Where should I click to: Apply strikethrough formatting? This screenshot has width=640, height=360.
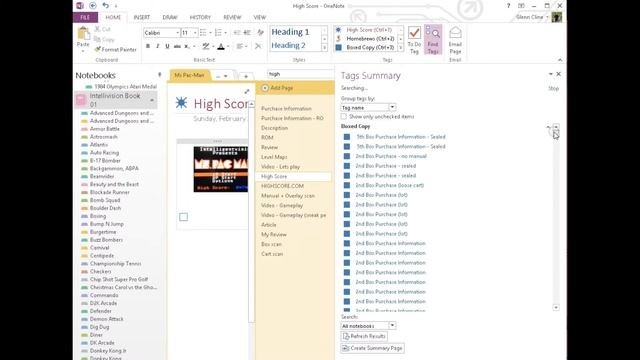pyautogui.click(x=177, y=46)
